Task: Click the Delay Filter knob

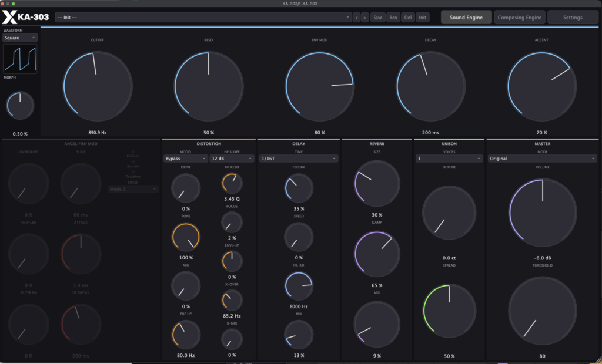Action: click(299, 286)
